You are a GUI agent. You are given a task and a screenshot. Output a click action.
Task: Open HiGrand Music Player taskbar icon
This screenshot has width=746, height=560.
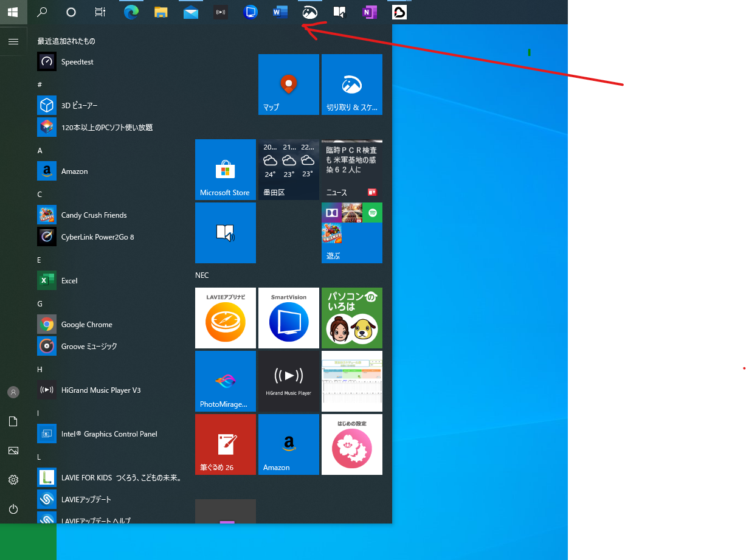tap(221, 12)
